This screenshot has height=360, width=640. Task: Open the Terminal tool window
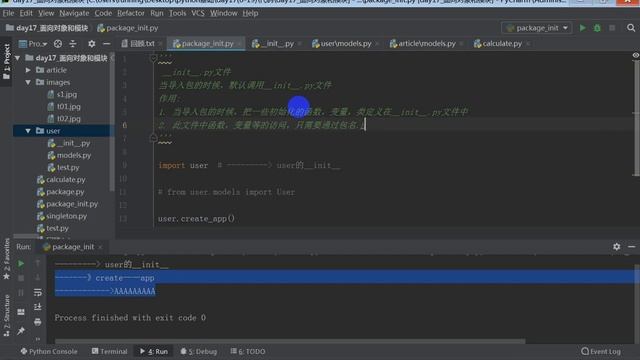click(109, 351)
